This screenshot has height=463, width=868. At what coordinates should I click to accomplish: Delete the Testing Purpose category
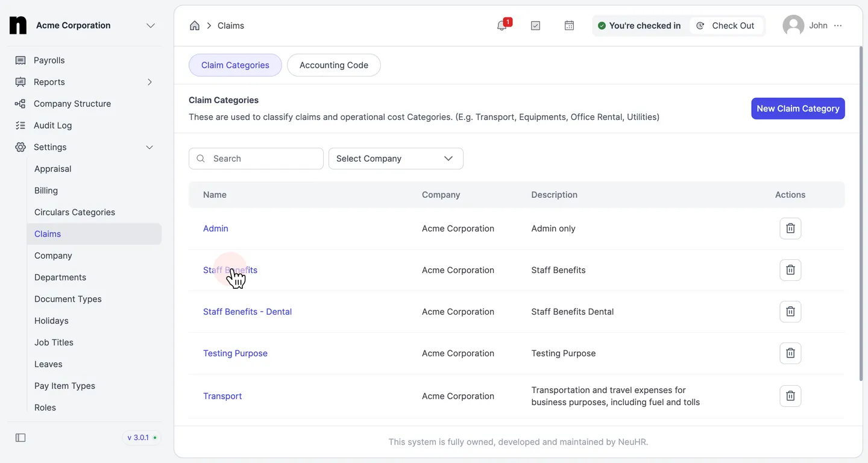coord(790,353)
